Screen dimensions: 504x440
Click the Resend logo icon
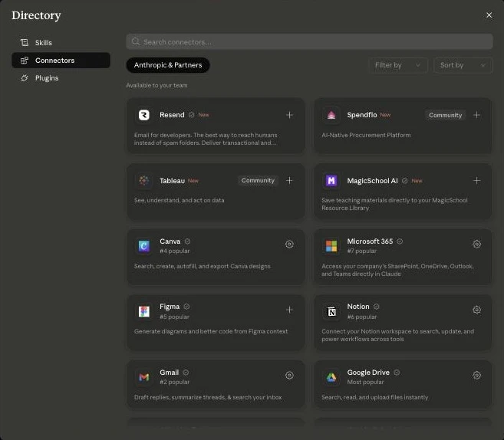(x=144, y=115)
